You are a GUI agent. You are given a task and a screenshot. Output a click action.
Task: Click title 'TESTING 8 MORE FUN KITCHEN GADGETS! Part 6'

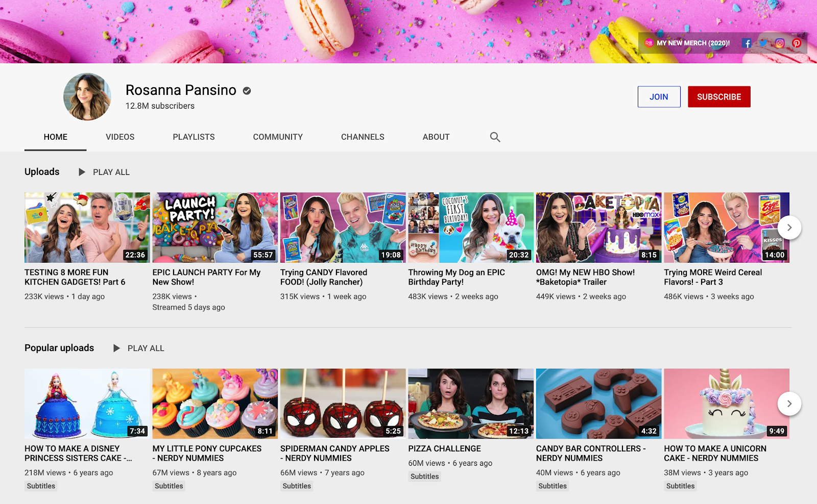75,277
